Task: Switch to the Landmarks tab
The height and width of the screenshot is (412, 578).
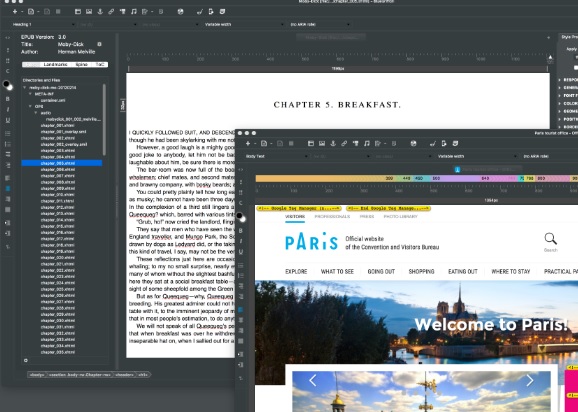Action: tap(56, 64)
